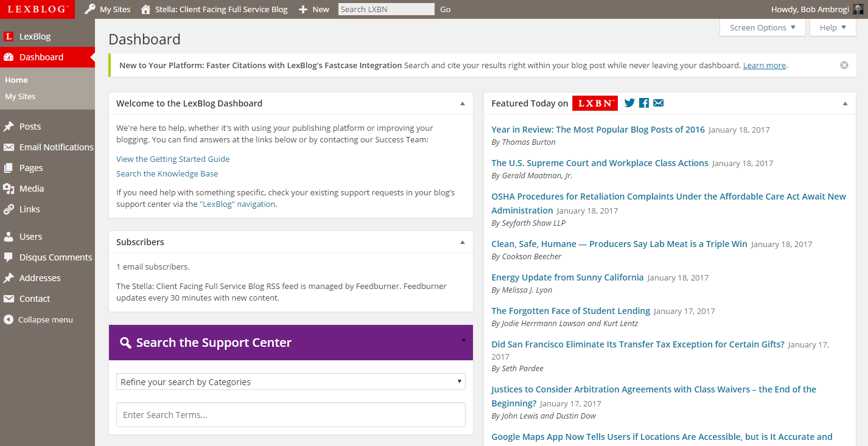Select My Sites submenu item in sidebar
The image size is (868, 446).
(20, 96)
